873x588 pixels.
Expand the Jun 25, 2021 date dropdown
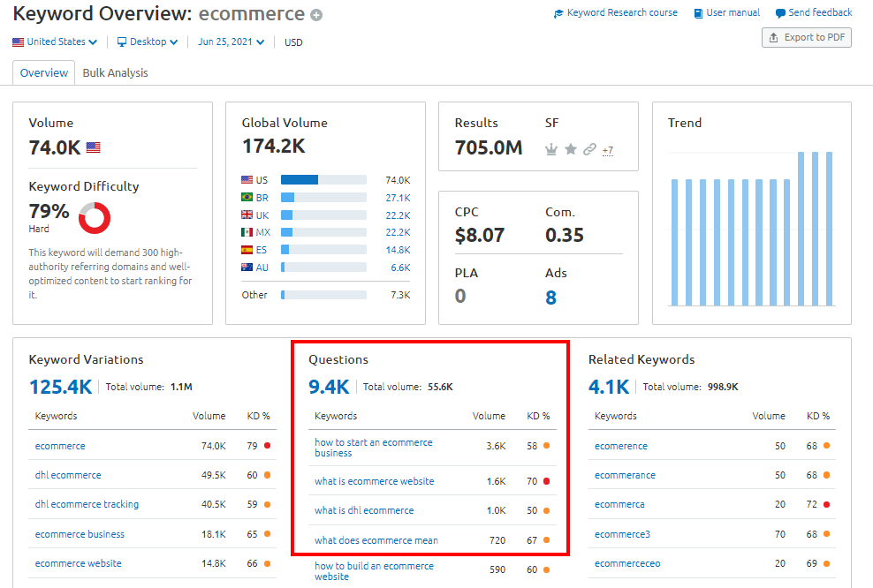pos(232,41)
